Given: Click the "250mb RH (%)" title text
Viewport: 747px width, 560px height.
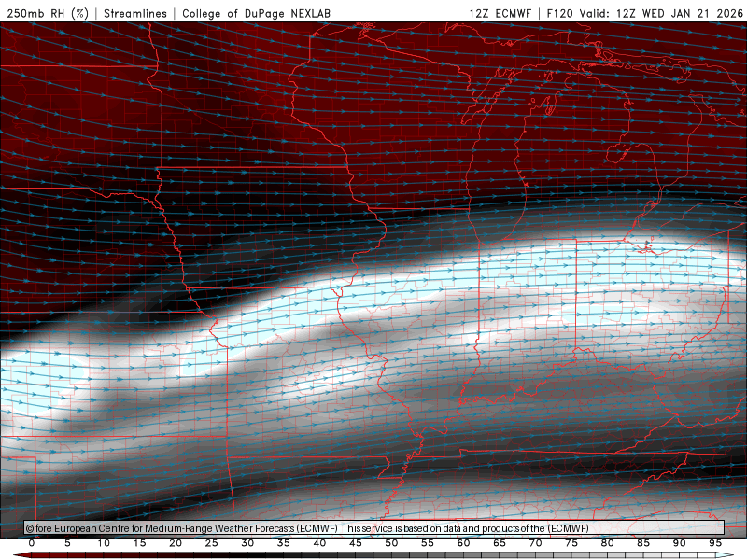Looking at the screenshot, I should pos(48,13).
